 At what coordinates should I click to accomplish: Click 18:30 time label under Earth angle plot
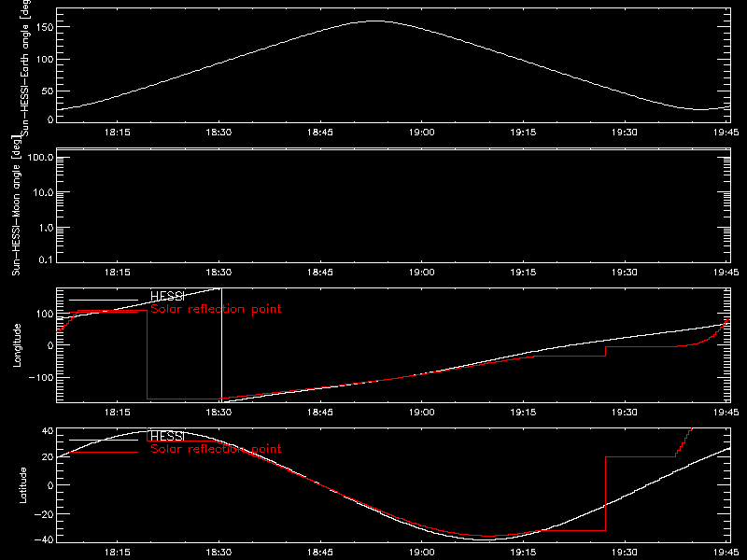point(218,132)
